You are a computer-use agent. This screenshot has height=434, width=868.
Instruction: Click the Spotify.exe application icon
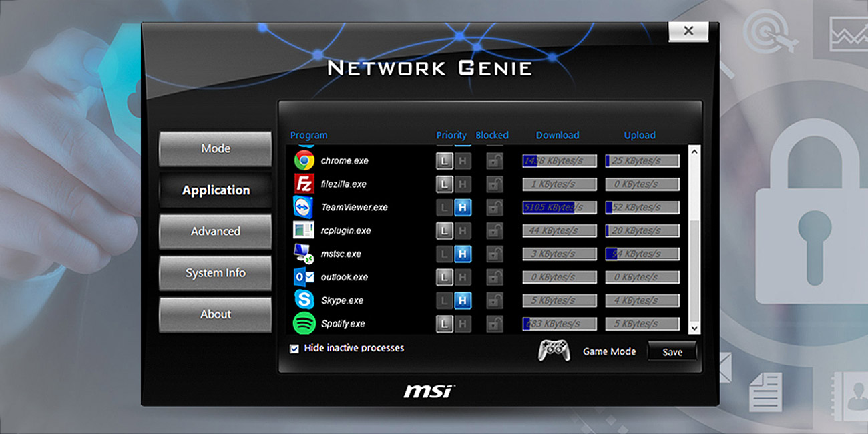[x=304, y=324]
